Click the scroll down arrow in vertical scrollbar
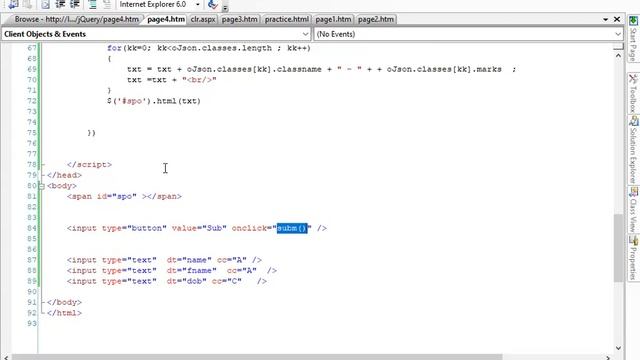The width and height of the screenshot is (640, 360). [x=618, y=348]
